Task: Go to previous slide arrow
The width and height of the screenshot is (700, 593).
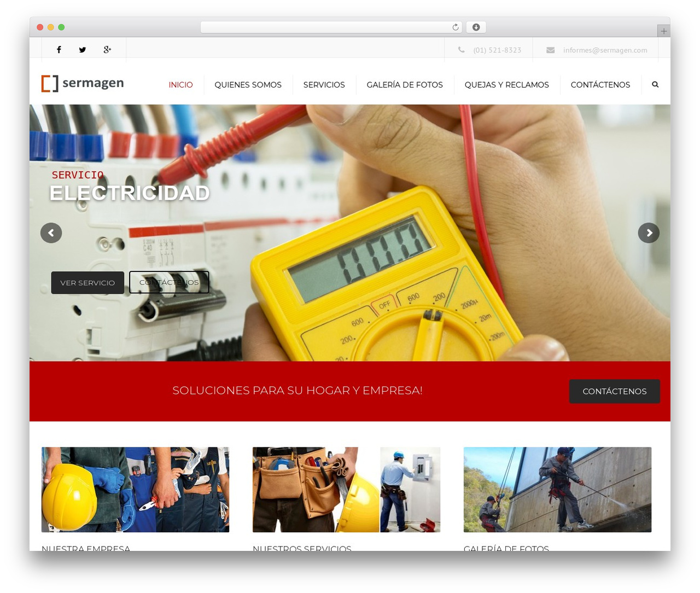Action: [51, 233]
